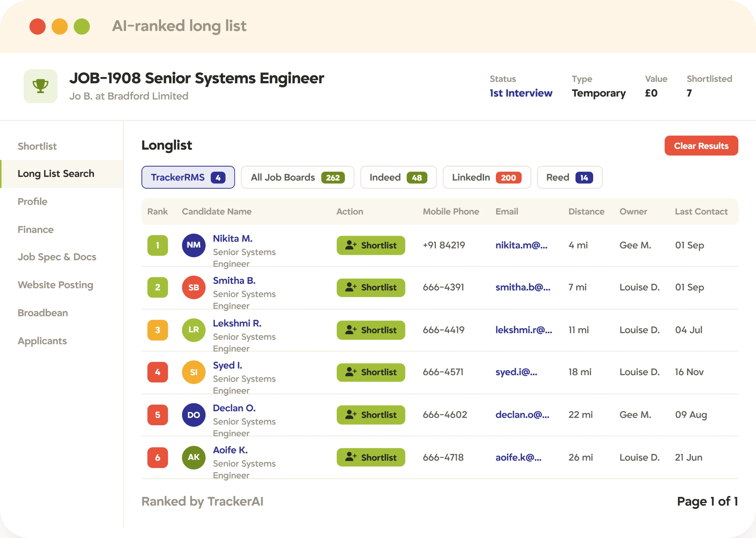The height and width of the screenshot is (538, 756).
Task: Open the LR avatar for Lekshmi R.
Action: (x=194, y=330)
